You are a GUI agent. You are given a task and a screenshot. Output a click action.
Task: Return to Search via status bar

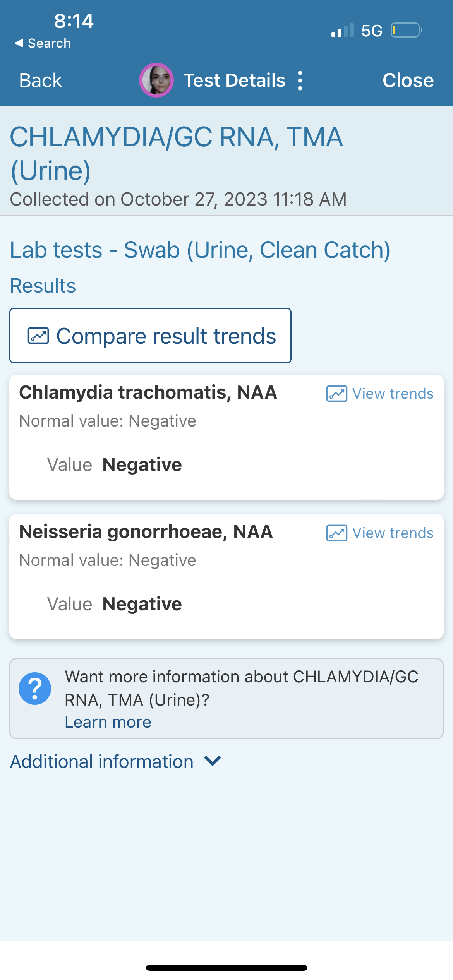[49, 43]
